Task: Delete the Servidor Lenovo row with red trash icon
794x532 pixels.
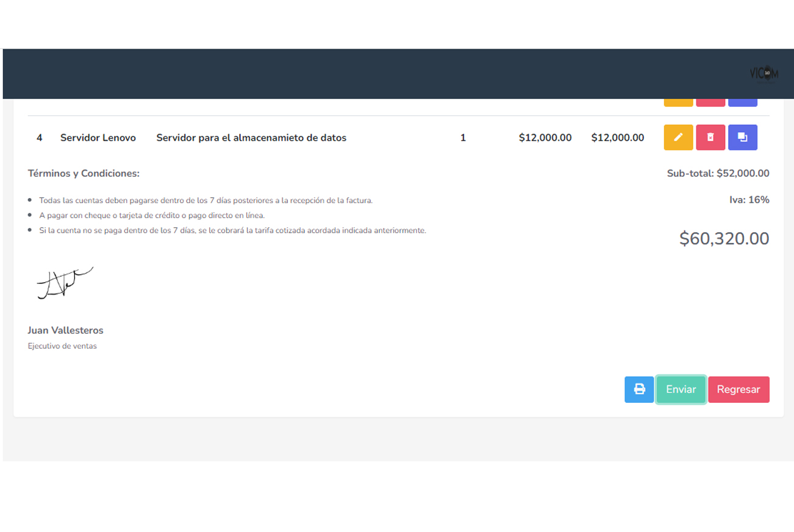Action: click(x=710, y=138)
